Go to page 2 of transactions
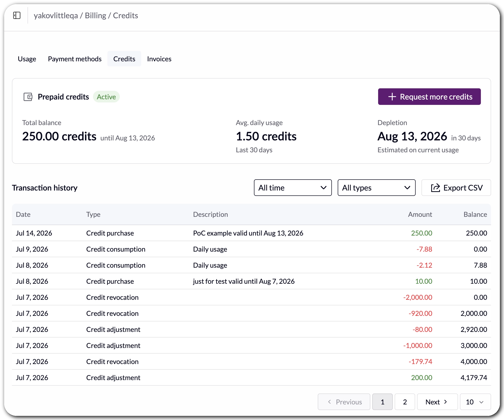The height and width of the screenshot is (420, 504). pyautogui.click(x=405, y=402)
